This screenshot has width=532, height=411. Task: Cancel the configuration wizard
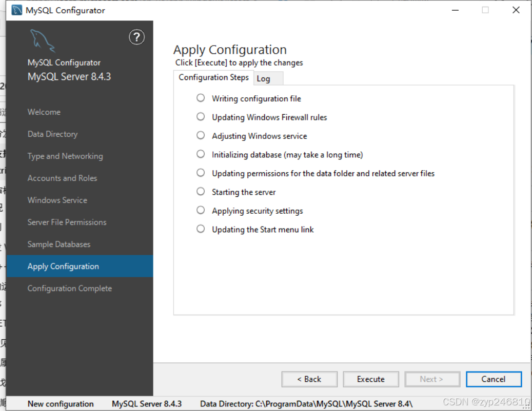pyautogui.click(x=494, y=379)
